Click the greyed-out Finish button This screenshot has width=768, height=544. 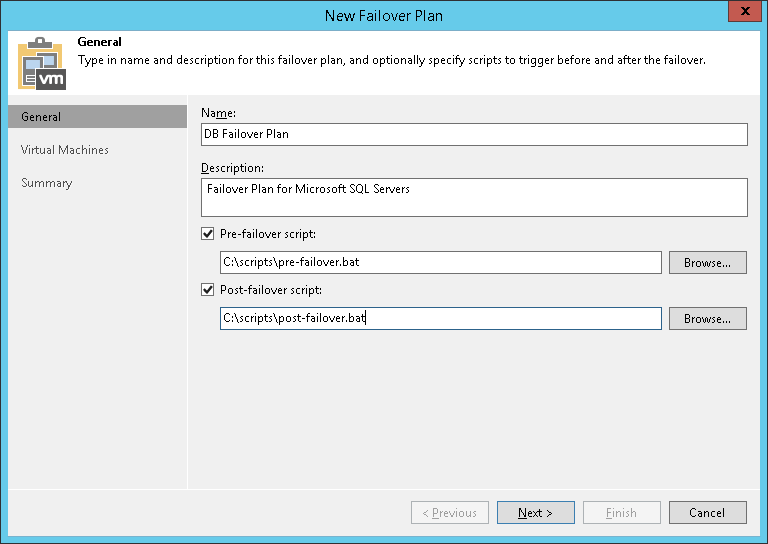pos(621,513)
